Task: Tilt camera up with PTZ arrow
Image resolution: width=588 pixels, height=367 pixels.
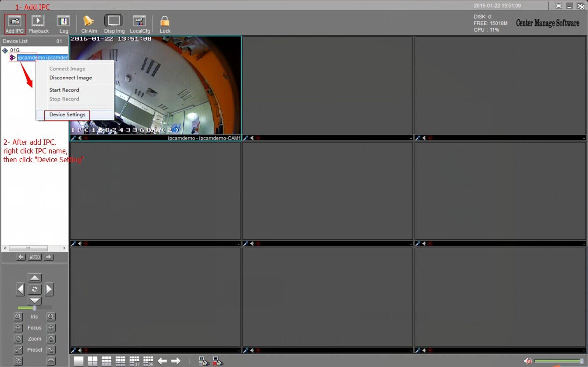Action: (x=35, y=278)
